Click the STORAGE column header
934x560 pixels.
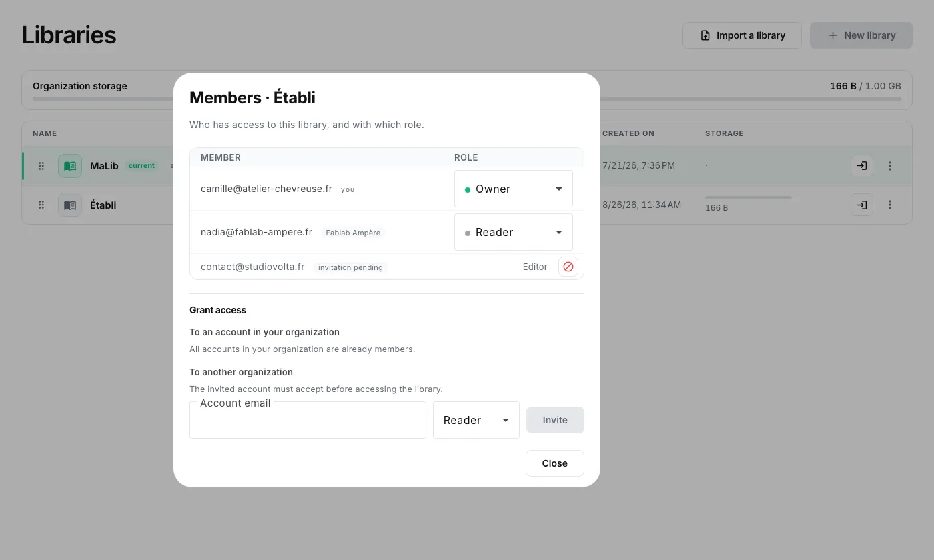[x=724, y=133]
